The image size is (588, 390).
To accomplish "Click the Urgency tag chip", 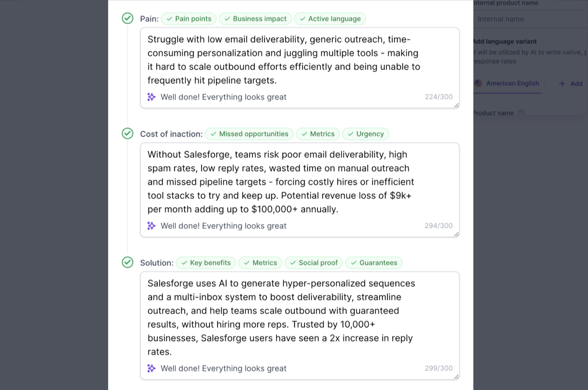I will tap(366, 134).
